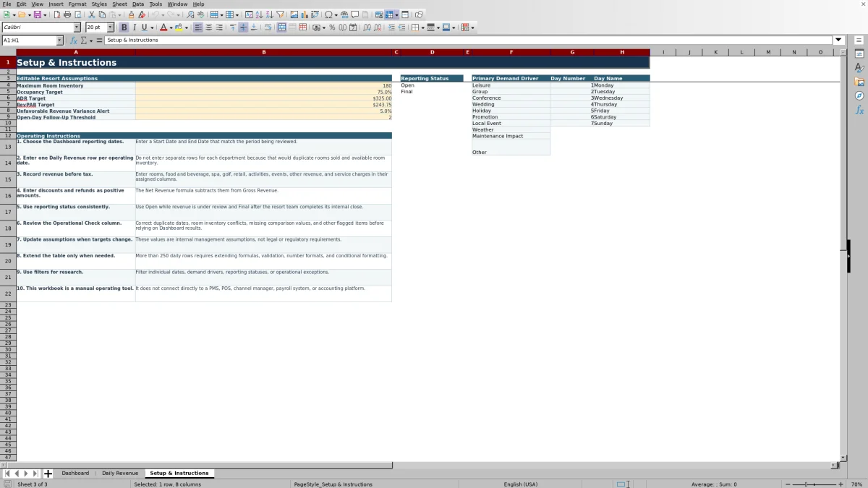Click the Clear Direct Formatting icon
Viewport: 868px width, 488px height.
[142, 14]
